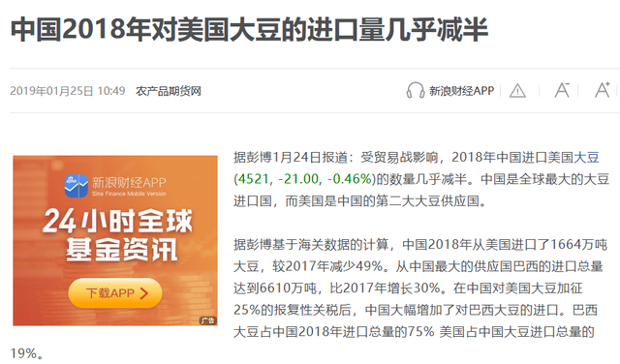Click the article headline 中国2018年对美国大豆的进口量几乎减半
Viewport: 620px width, 364px height.
point(249,30)
